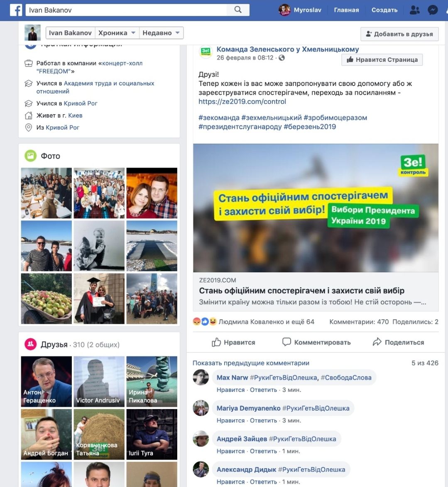Click Из Кривой Рог hometown link
Screen dimensions: 448x487
tap(62, 127)
